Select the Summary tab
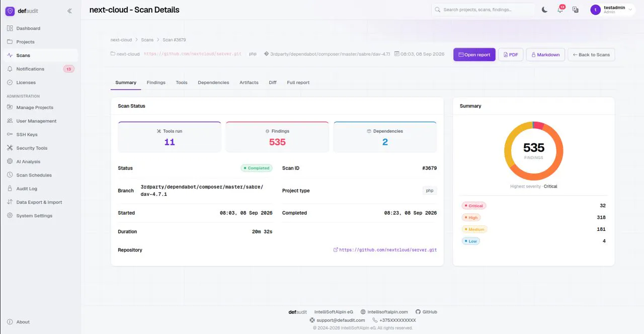The height and width of the screenshot is (334, 644). click(126, 82)
